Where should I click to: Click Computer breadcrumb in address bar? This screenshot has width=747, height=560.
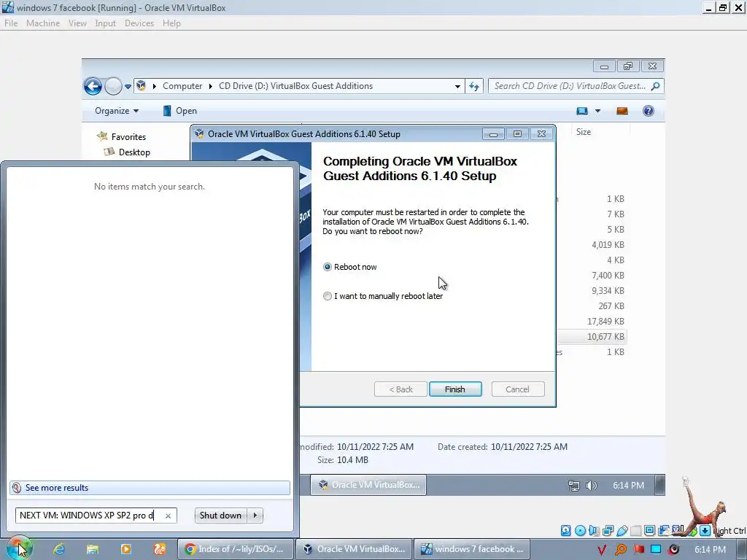(x=182, y=86)
